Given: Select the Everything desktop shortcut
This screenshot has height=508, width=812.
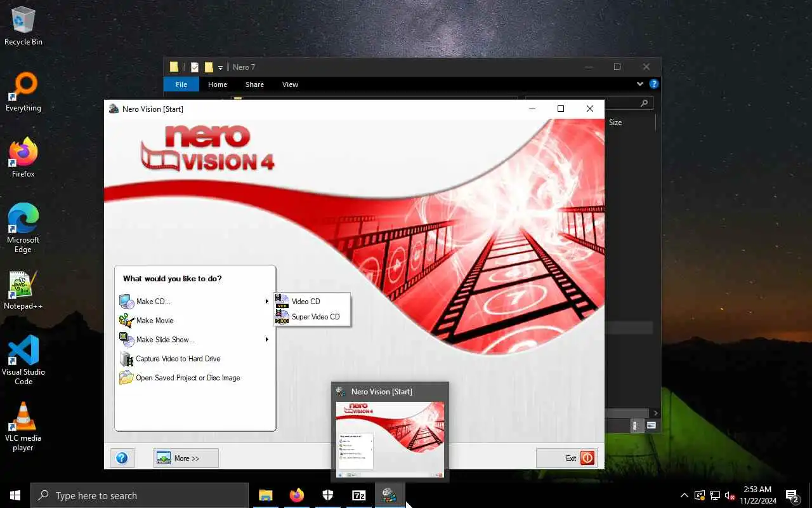Looking at the screenshot, I should [x=23, y=92].
